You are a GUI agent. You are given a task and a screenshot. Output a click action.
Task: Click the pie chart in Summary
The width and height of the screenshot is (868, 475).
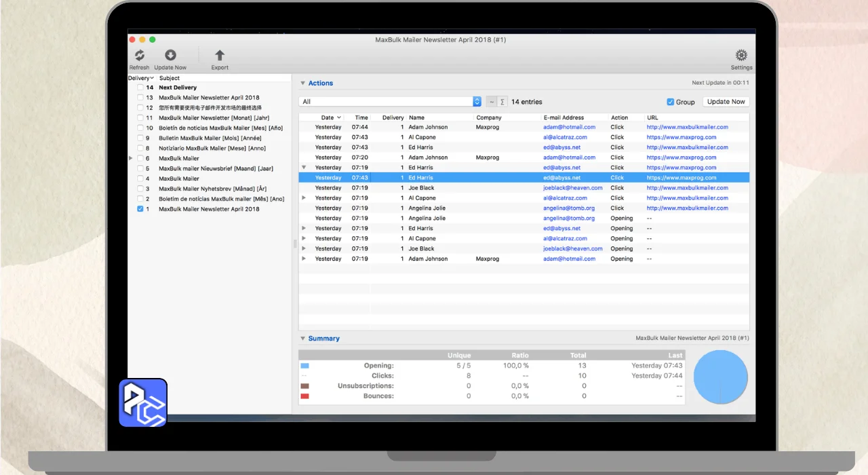721,377
